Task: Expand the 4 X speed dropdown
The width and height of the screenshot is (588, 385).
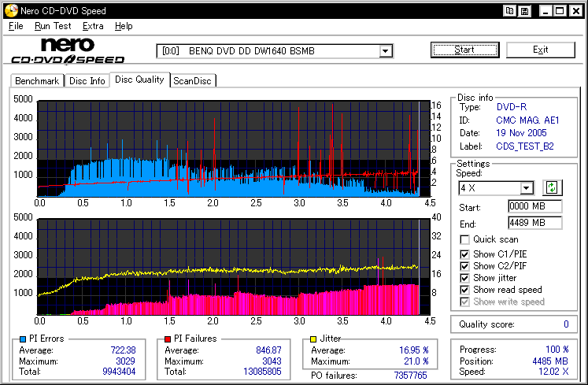Action: click(527, 188)
